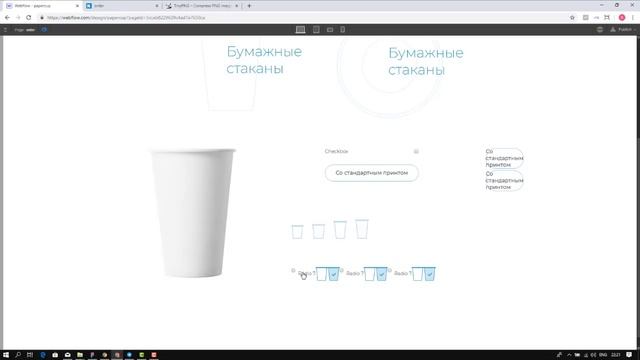Open Windows taskbar search
Screen dimensions: 640x360
click(x=18, y=355)
